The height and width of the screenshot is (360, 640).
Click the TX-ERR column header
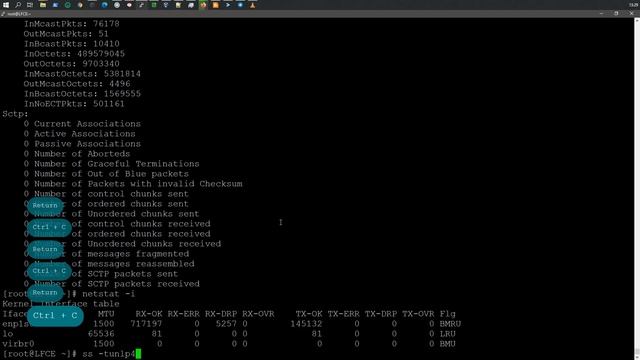click(344, 314)
